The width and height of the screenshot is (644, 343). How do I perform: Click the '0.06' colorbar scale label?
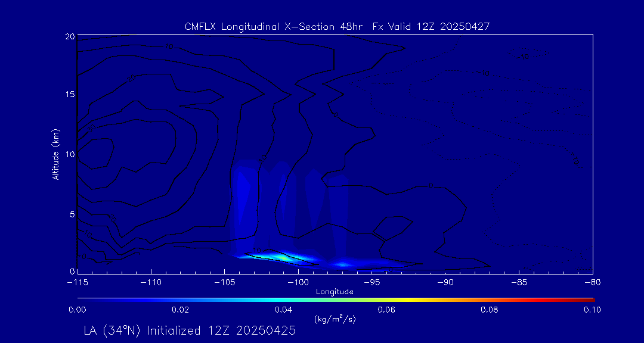click(386, 310)
